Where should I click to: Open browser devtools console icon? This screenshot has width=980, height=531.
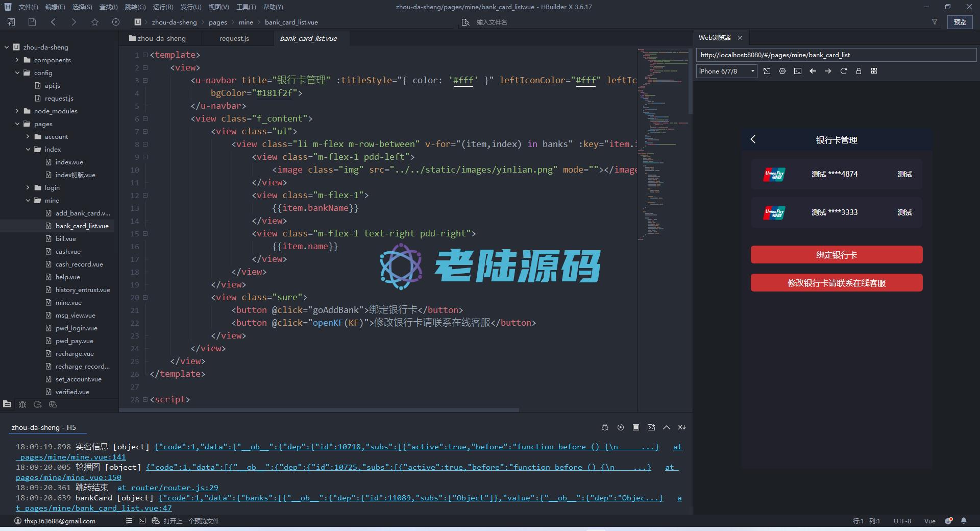coord(797,71)
